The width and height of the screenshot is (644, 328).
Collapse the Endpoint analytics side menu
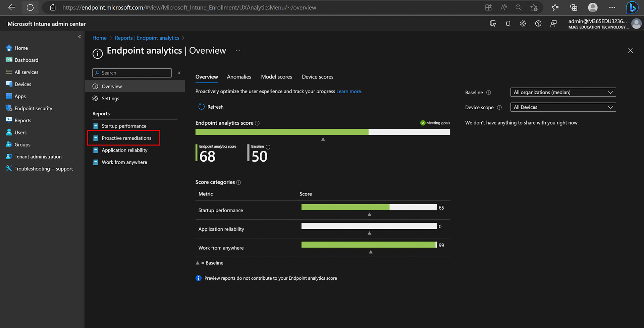[x=179, y=73]
